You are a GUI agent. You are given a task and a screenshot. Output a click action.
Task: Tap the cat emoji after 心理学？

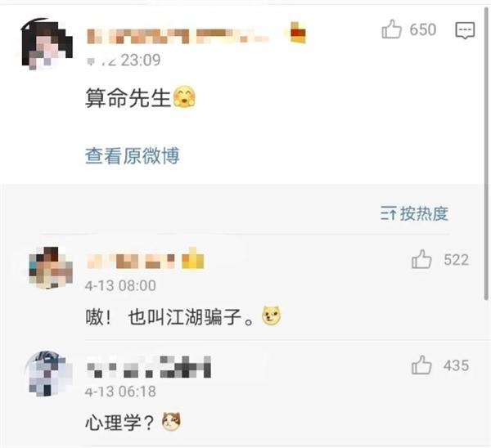[x=171, y=421]
